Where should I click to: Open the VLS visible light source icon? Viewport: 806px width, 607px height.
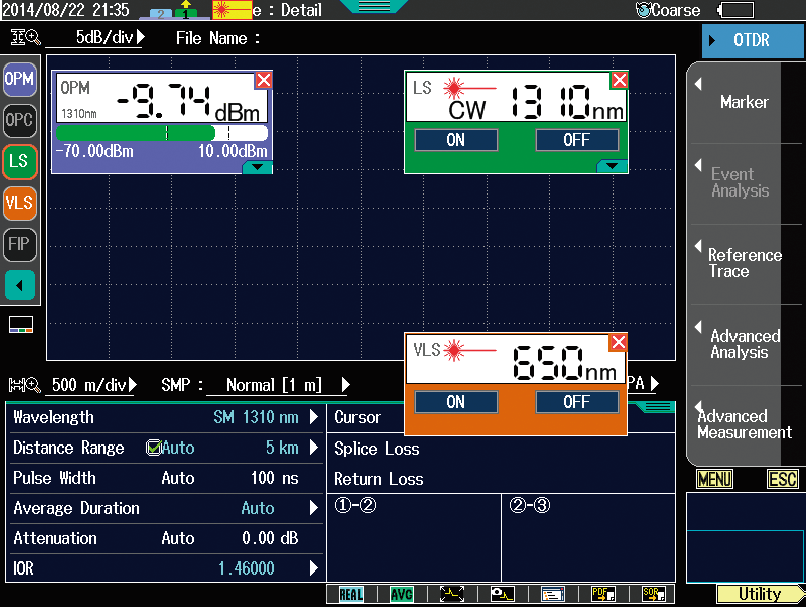tap(19, 202)
